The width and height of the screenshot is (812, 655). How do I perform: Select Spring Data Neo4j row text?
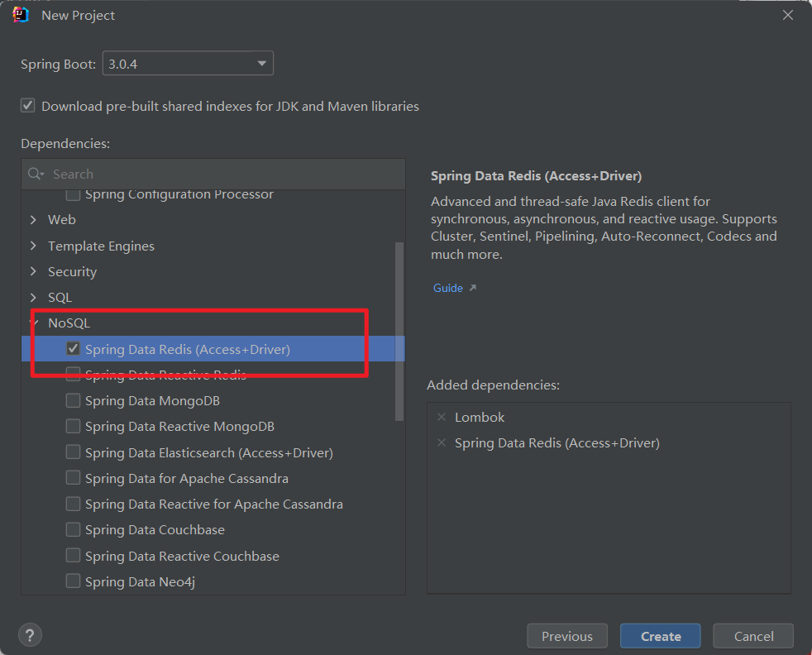(x=140, y=582)
